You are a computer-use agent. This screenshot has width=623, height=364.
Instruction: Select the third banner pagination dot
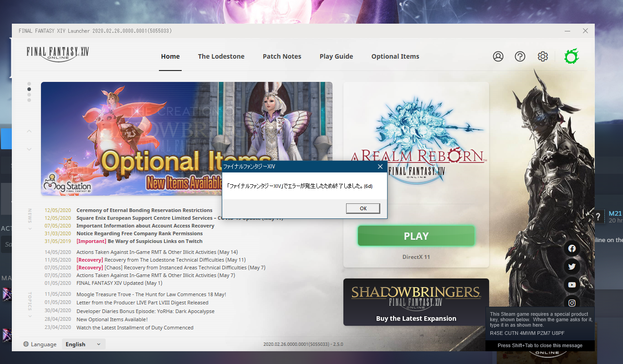[29, 95]
